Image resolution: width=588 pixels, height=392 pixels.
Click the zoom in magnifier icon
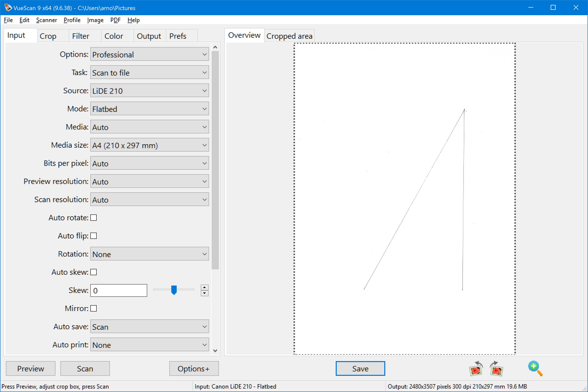(x=535, y=368)
